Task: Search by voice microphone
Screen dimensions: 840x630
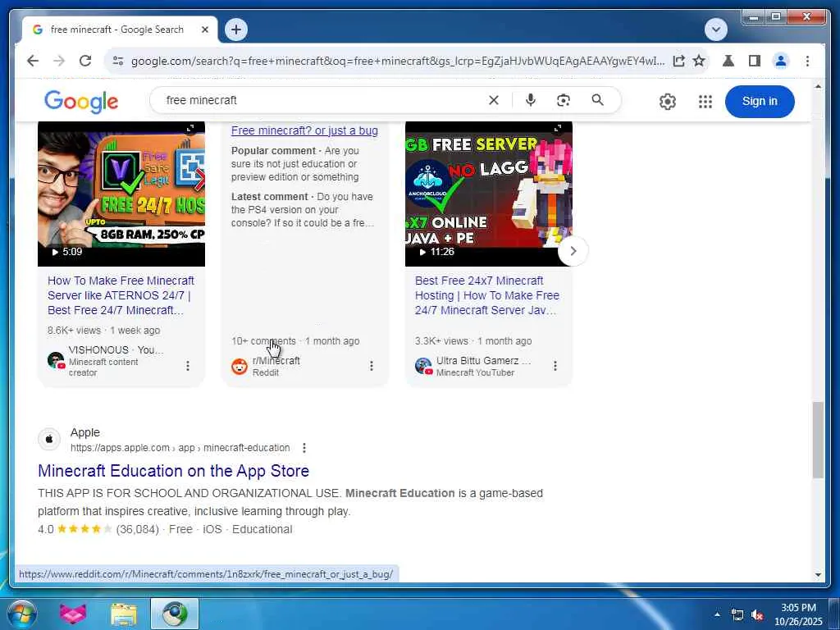Action: tap(531, 100)
